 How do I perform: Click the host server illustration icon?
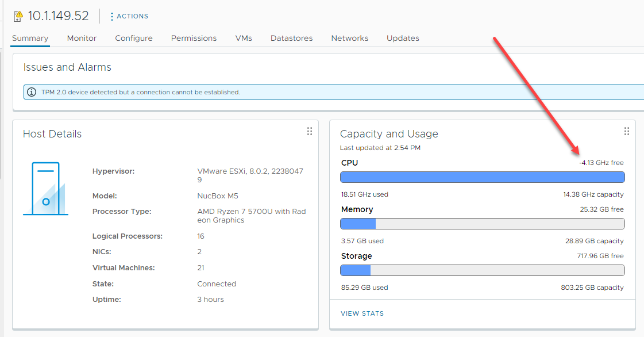point(45,189)
